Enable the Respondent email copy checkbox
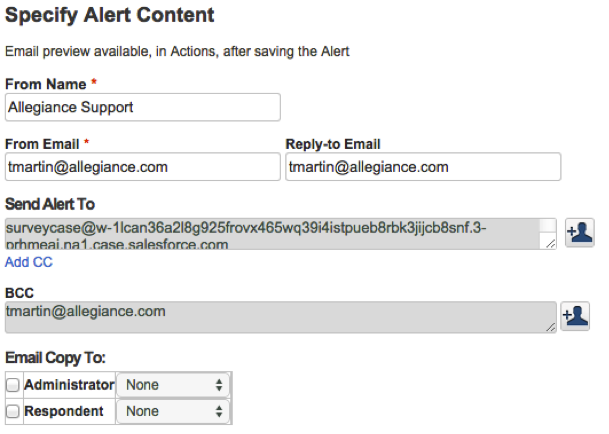609x434 pixels. pos(13,411)
